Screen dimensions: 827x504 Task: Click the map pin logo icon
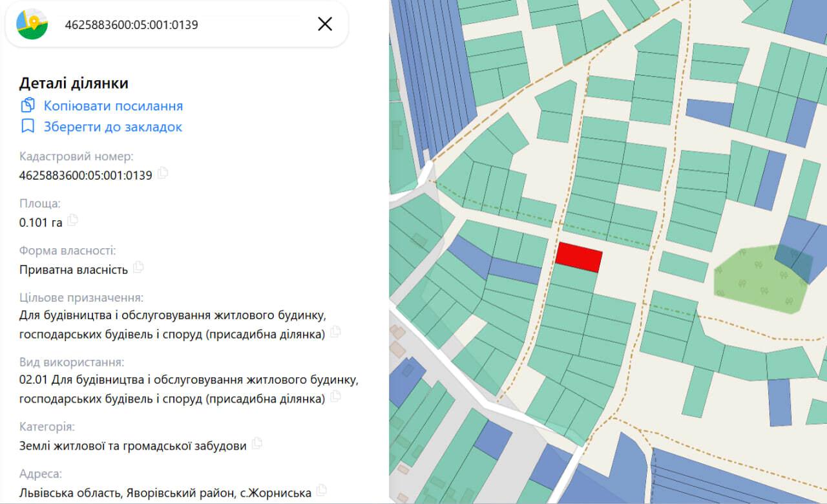click(32, 24)
